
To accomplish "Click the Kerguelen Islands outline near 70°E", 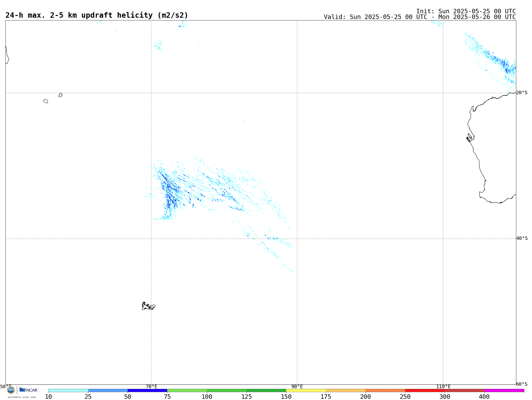I will [x=149, y=306].
